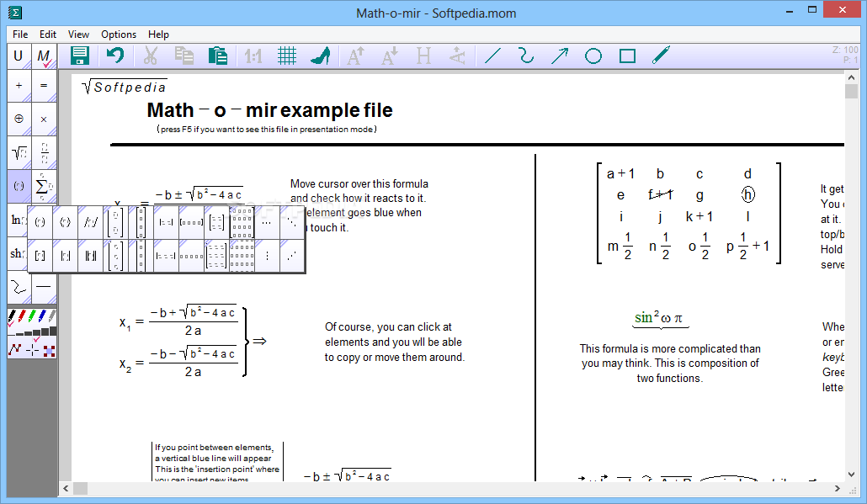
Task: Insert polyline node edit tool
Action: [15, 349]
